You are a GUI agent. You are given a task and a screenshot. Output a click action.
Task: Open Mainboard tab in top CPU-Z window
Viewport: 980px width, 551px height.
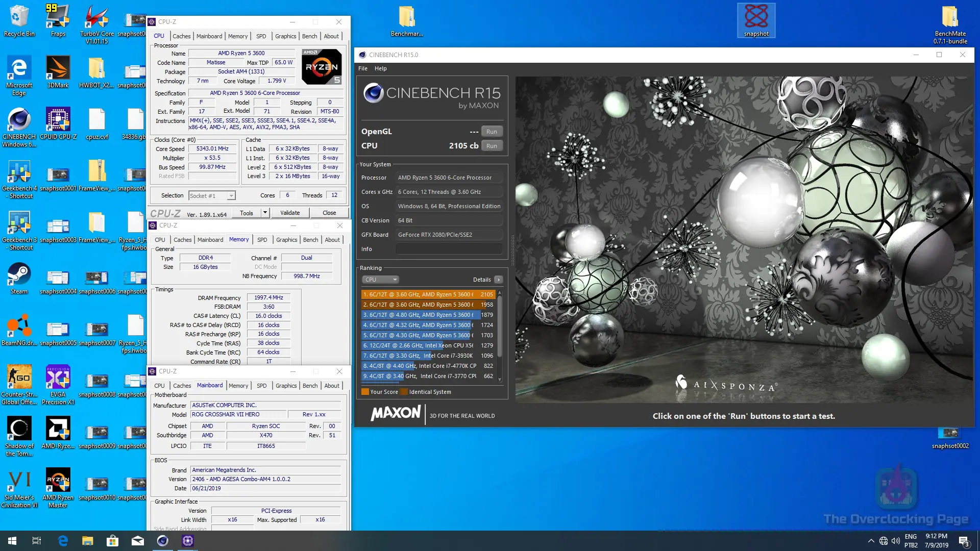209,36
